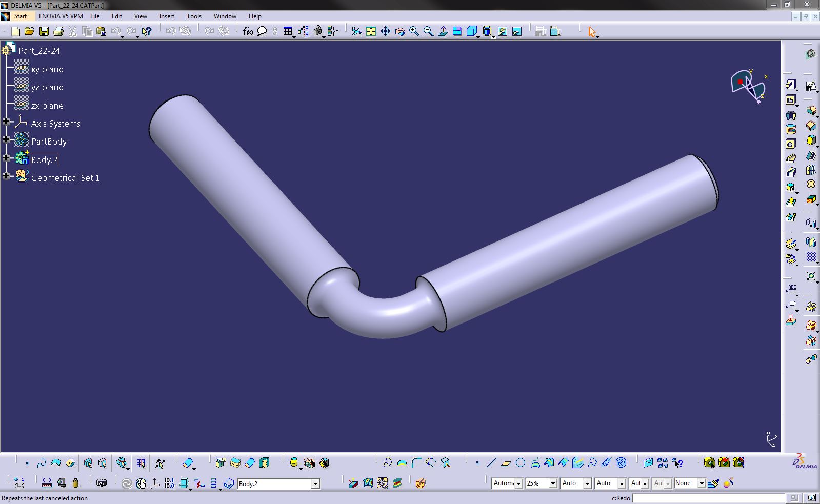Open a file with the Open folder icon

coord(30,32)
